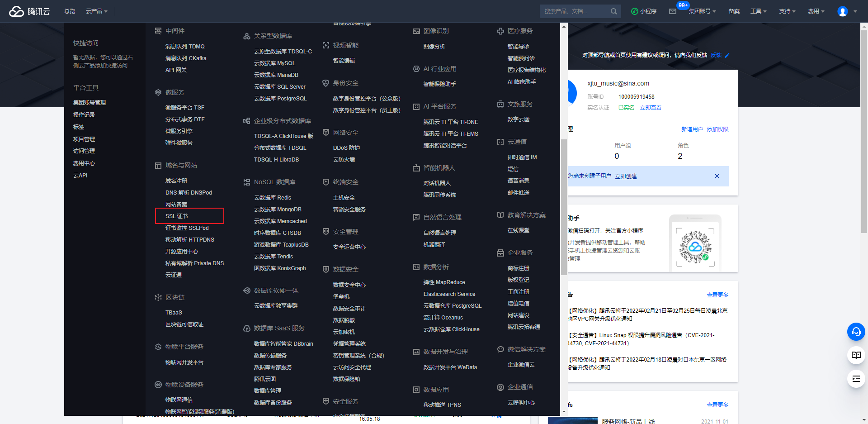
Task: Select DNS 解析 DNSPod product
Action: 189,193
